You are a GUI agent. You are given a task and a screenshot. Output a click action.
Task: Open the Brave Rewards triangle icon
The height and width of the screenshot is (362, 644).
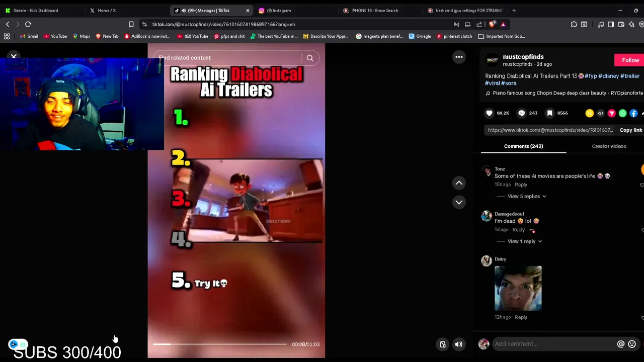pos(503,24)
